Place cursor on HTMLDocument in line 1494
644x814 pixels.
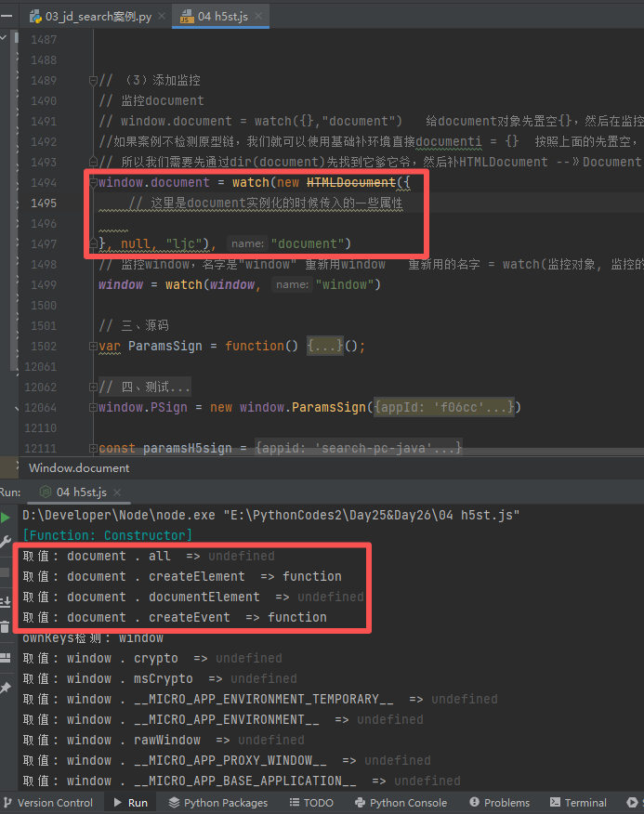click(x=351, y=183)
